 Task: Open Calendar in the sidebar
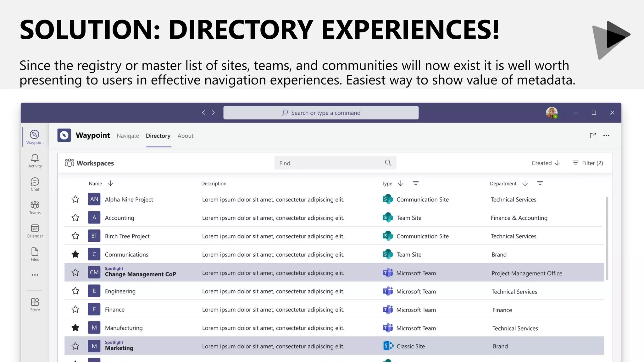pos(35,231)
